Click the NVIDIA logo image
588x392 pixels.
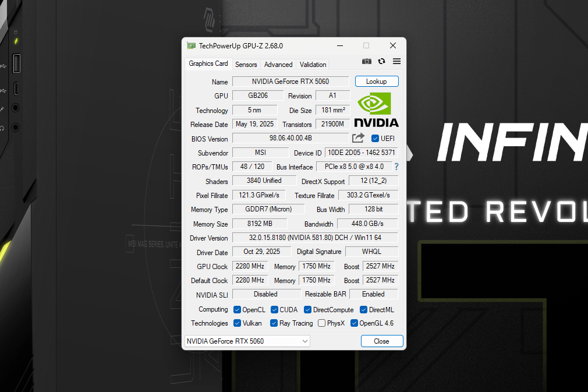pos(376,110)
